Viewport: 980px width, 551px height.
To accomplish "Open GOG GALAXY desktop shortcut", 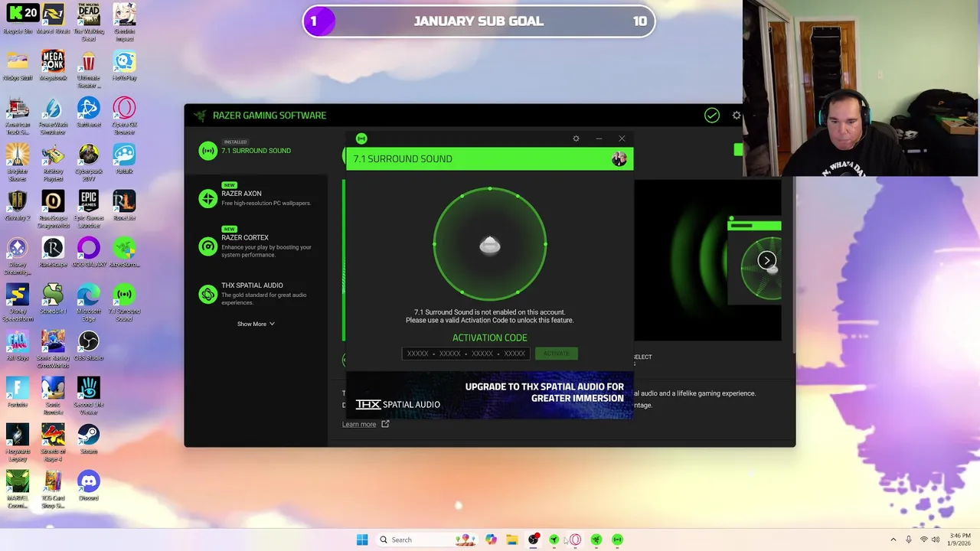I will pyautogui.click(x=89, y=253).
